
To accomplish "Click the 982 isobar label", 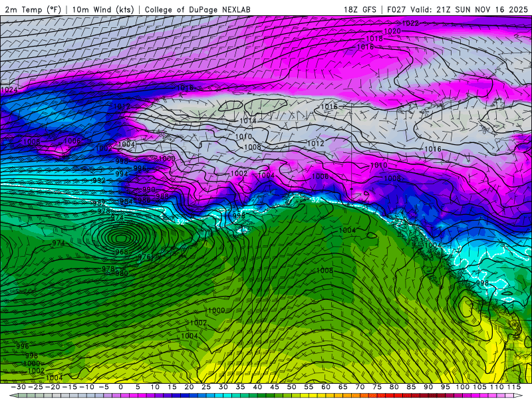I will coord(99,203).
